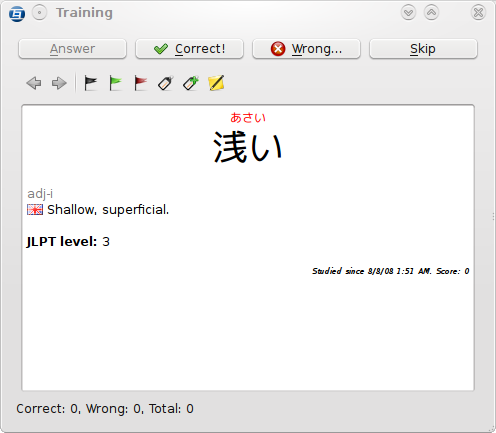Click the large kanji word 浅い

click(x=248, y=147)
